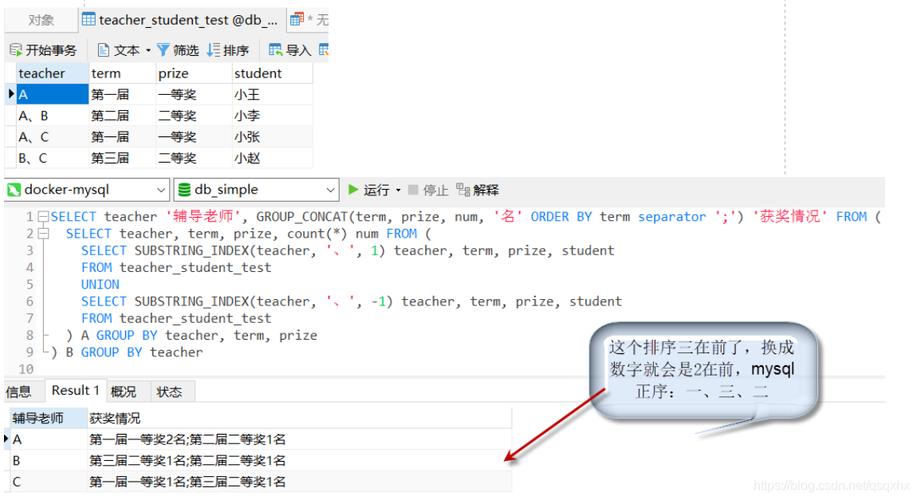Click the Explain (解释) icon

[x=463, y=189]
